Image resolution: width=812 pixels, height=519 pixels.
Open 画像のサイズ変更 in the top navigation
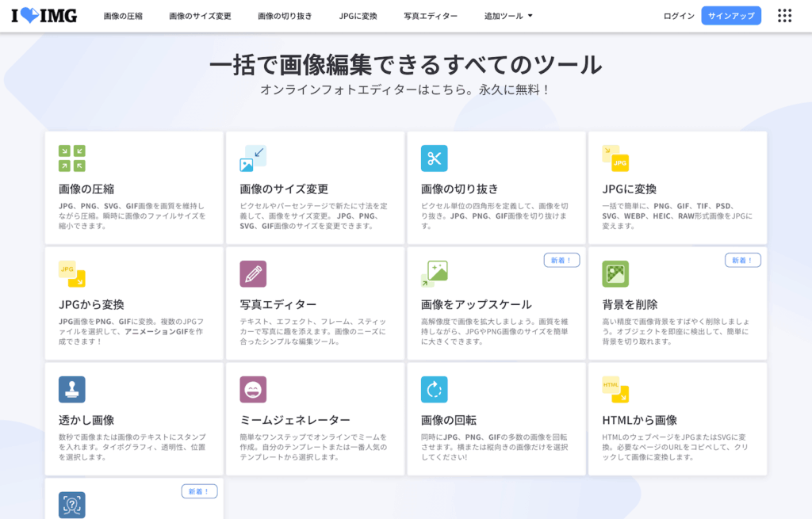click(x=200, y=16)
